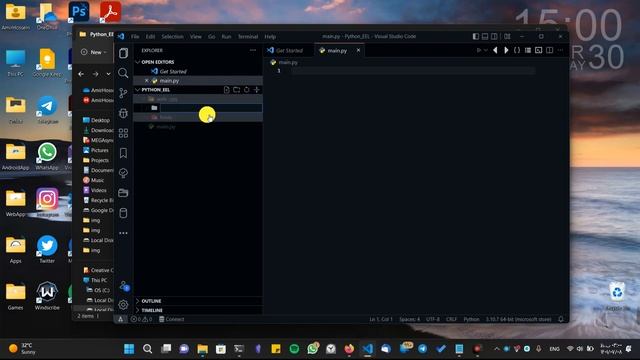The image size is (640, 360).
Task: Click UTF-8 encoding in status bar
Action: [433, 319]
